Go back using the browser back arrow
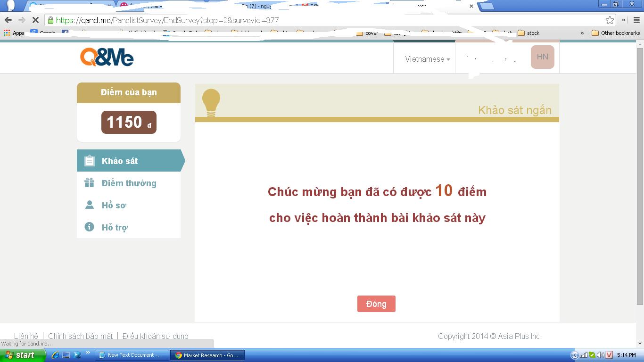This screenshot has width=644, height=362. 8,20
